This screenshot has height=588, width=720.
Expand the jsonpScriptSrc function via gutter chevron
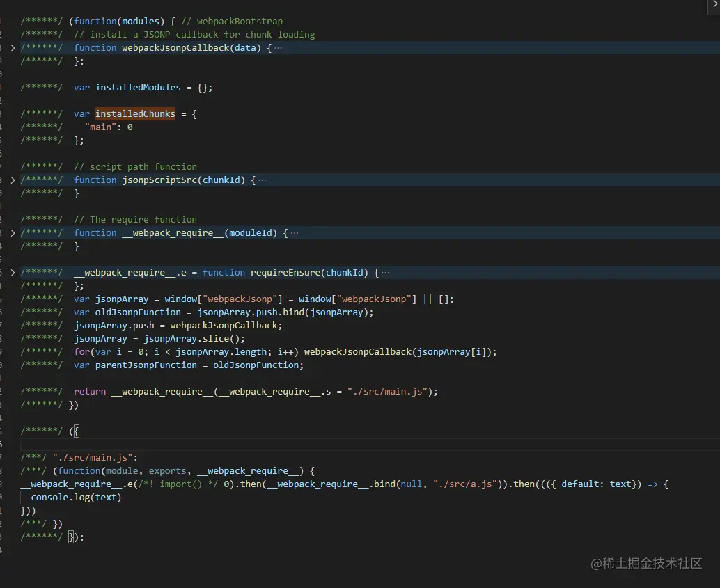[13, 180]
